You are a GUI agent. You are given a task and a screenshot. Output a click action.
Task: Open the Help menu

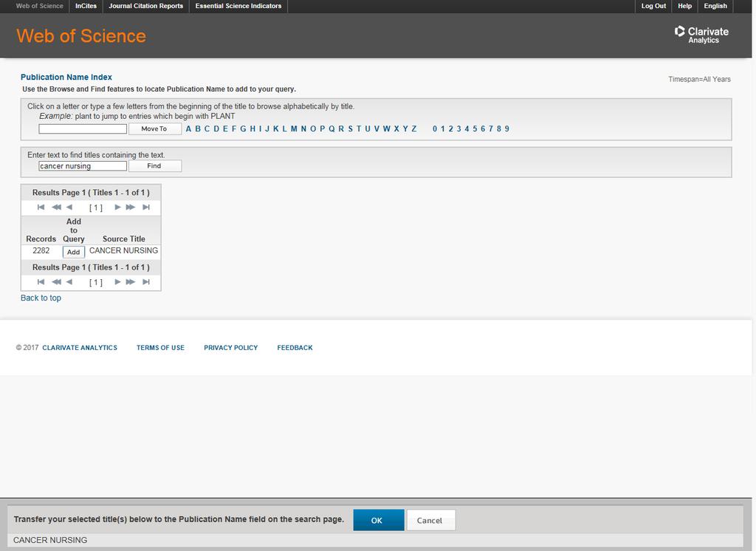(x=684, y=6)
